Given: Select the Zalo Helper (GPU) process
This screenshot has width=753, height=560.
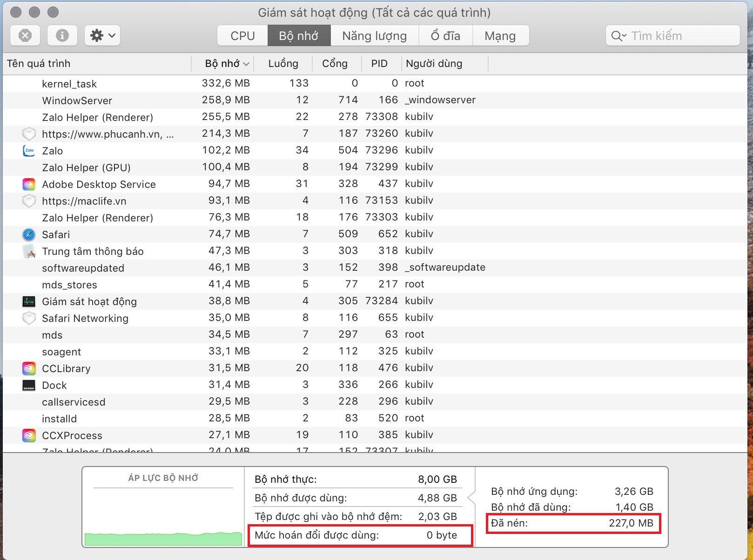Looking at the screenshot, I should coord(375,167).
